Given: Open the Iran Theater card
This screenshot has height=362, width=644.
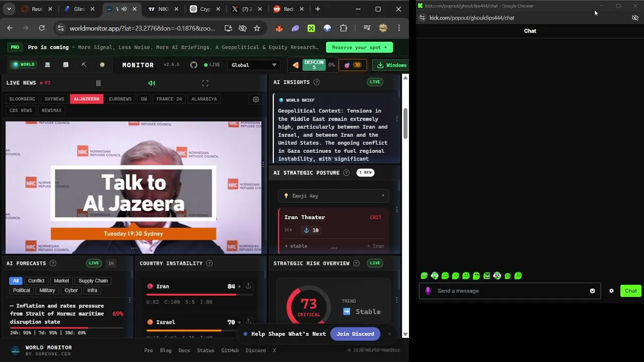Looking at the screenshot, I should [x=334, y=231].
